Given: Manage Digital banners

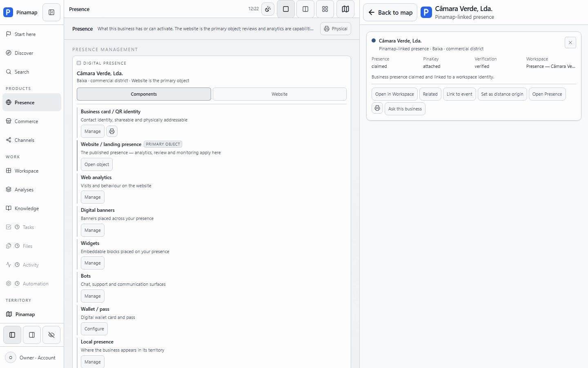Looking at the screenshot, I should 93,230.
